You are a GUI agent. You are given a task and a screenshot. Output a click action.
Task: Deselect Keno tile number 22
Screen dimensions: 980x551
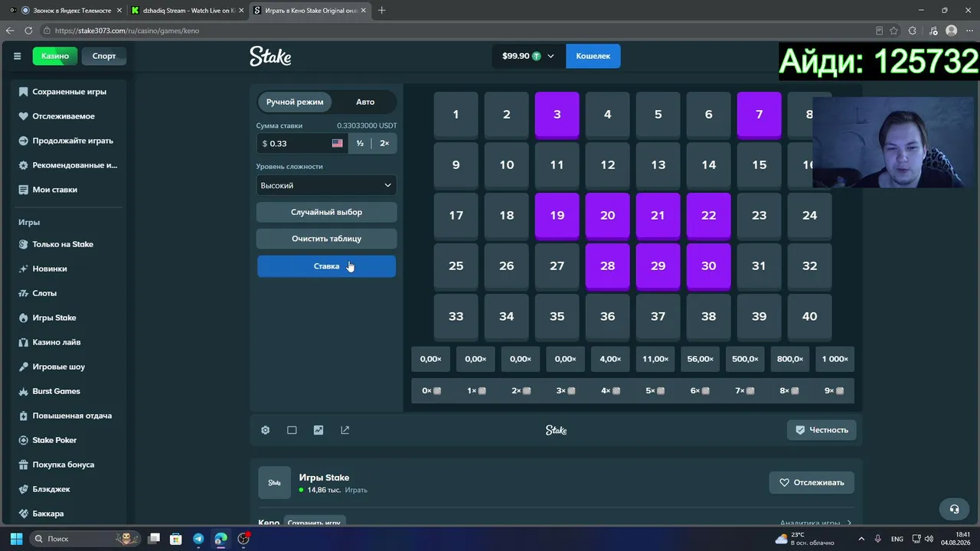708,215
